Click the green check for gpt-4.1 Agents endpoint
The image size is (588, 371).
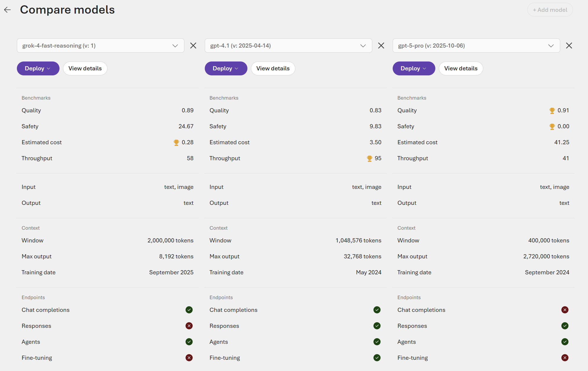[377, 342]
